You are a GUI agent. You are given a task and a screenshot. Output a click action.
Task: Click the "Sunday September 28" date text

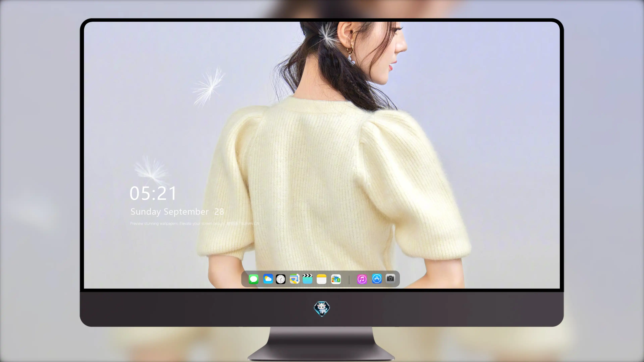click(177, 212)
